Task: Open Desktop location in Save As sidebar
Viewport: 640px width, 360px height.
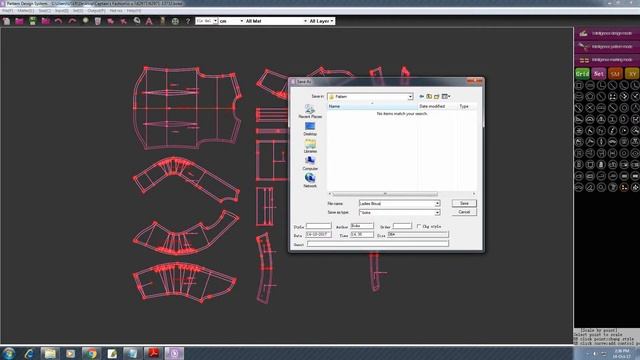Action: coord(310,129)
